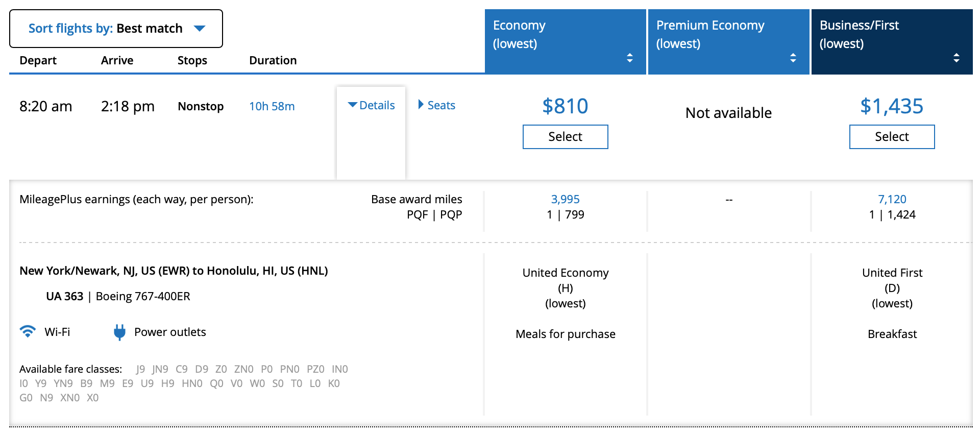This screenshot has width=980, height=434.
Task: Sort results by the Depart column
Action: coord(38,60)
